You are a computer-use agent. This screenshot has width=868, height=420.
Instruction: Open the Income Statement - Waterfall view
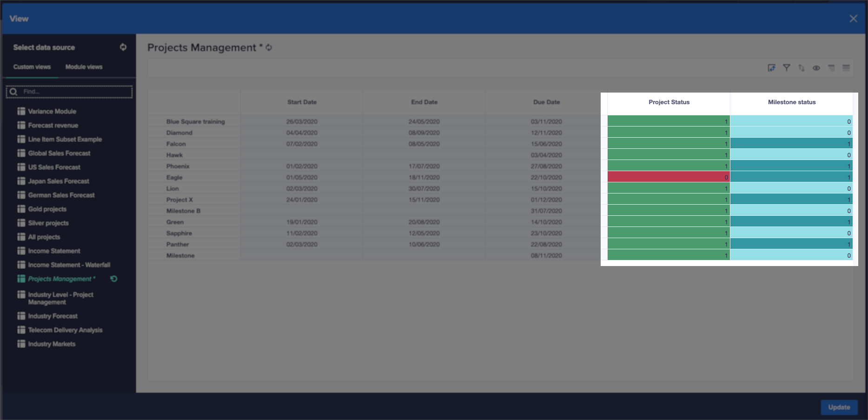(69, 265)
